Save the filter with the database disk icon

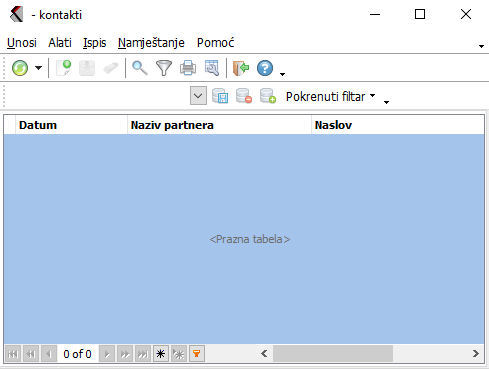220,96
